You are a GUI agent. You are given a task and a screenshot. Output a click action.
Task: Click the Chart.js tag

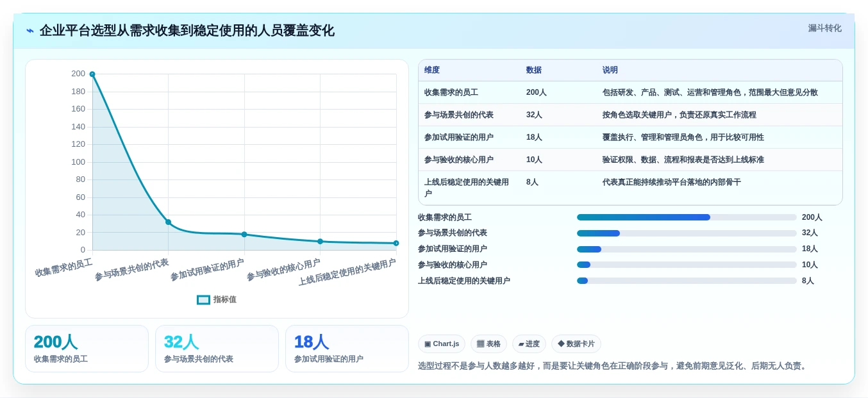pyautogui.click(x=442, y=344)
